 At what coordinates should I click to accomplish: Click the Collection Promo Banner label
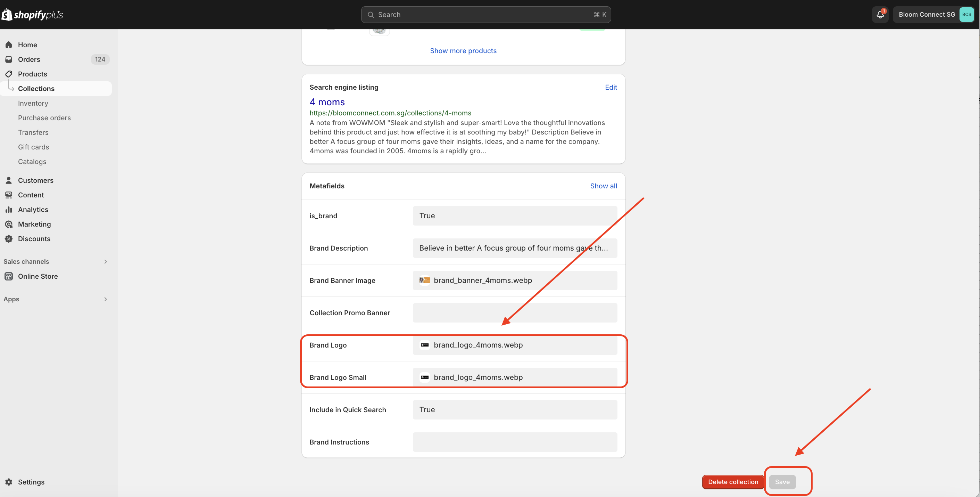click(x=350, y=313)
